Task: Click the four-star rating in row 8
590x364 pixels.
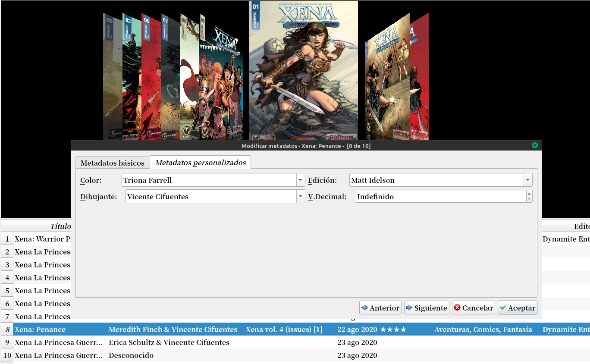Action: tap(393, 329)
